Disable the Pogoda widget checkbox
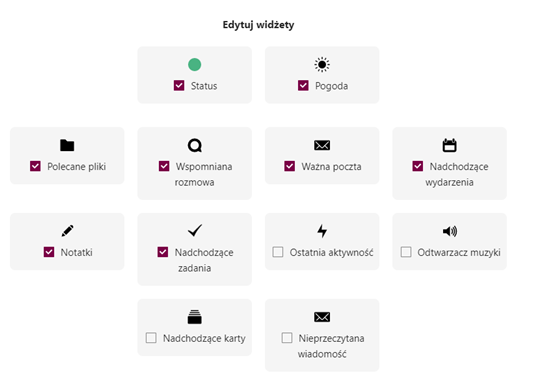Image resolution: width=534 pixels, height=391 pixels. pyautogui.click(x=303, y=85)
